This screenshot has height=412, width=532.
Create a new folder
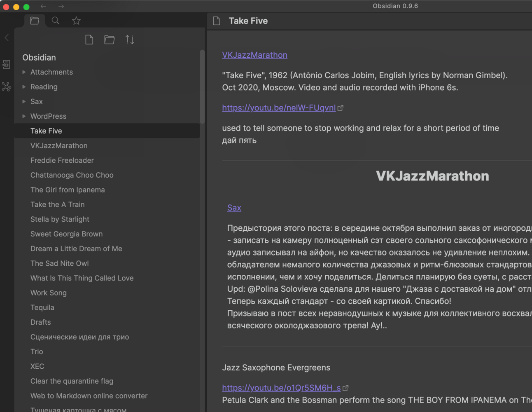pyautogui.click(x=110, y=40)
